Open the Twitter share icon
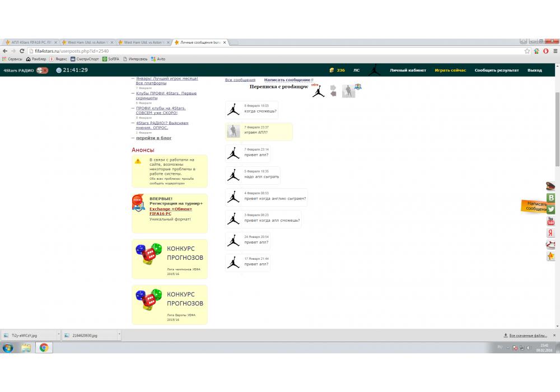The width and height of the screenshot is (560, 392). tap(551, 209)
